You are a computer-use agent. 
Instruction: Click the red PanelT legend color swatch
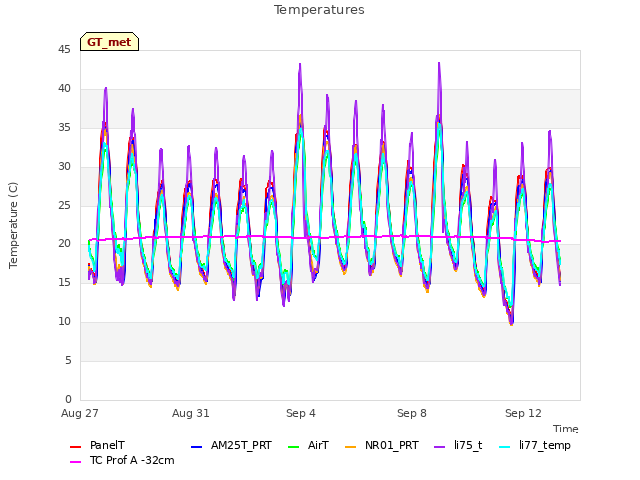pos(76,447)
